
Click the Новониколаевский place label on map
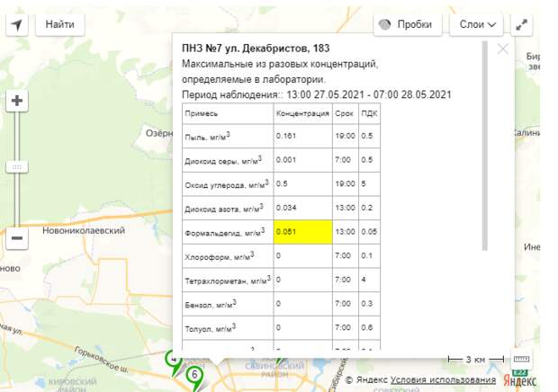(x=83, y=230)
